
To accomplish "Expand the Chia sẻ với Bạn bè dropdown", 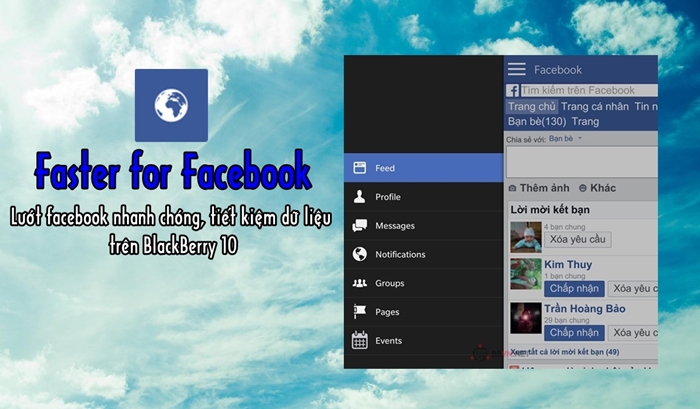I will point(565,139).
